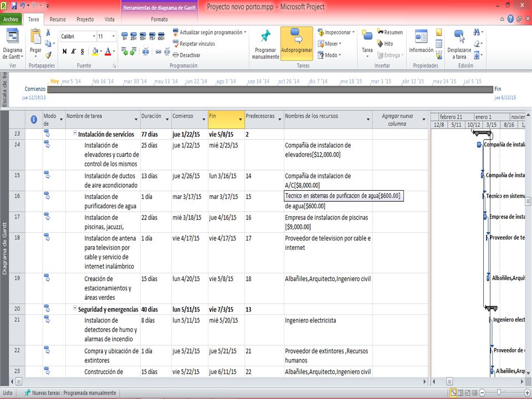
Task: Select the Tarea ribbon tab
Action: pos(33,19)
